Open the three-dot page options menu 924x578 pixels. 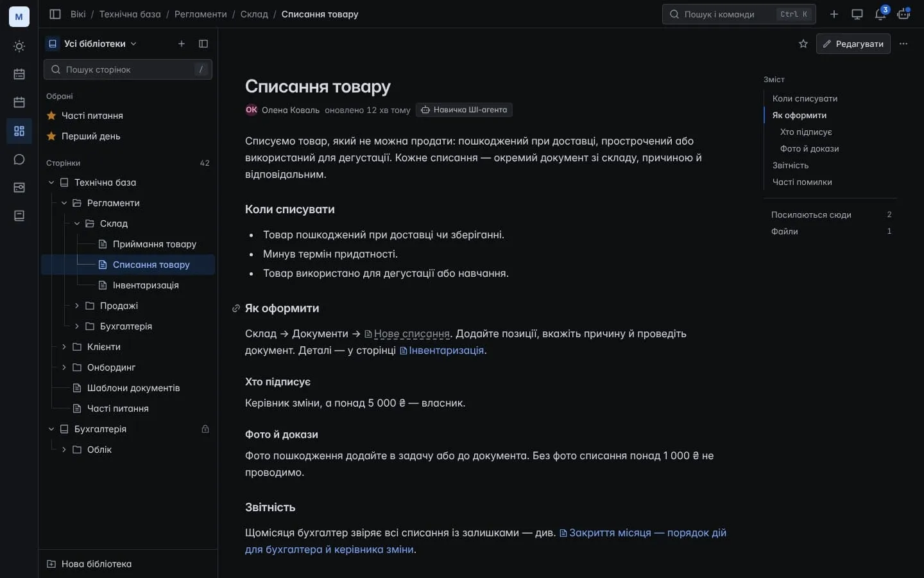tap(903, 44)
